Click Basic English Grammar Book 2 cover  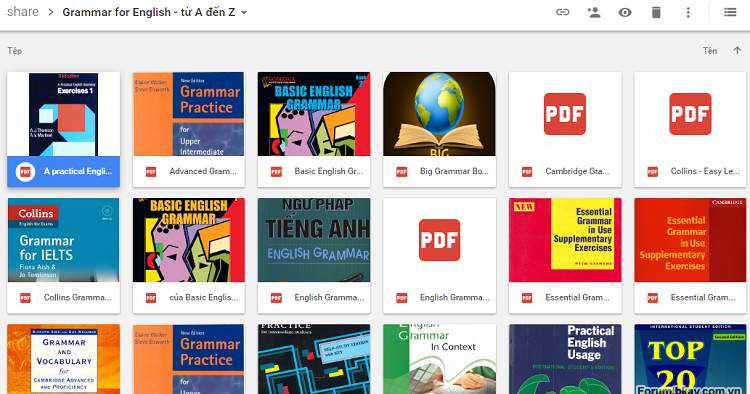point(314,114)
